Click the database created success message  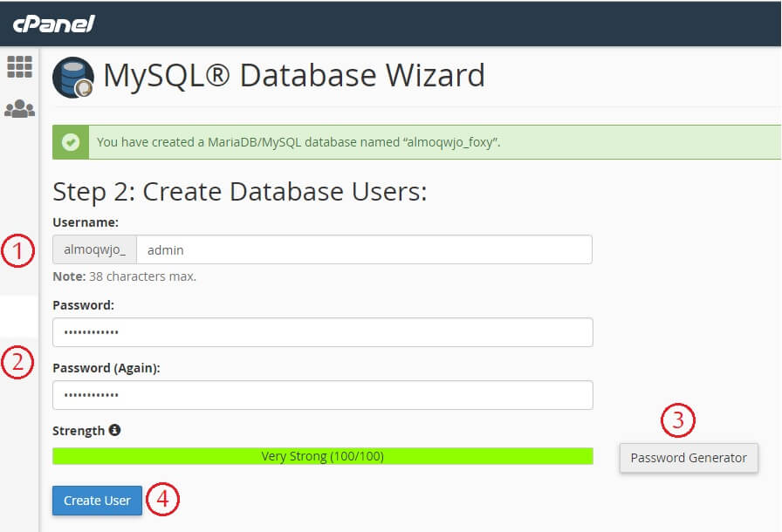pos(298,142)
